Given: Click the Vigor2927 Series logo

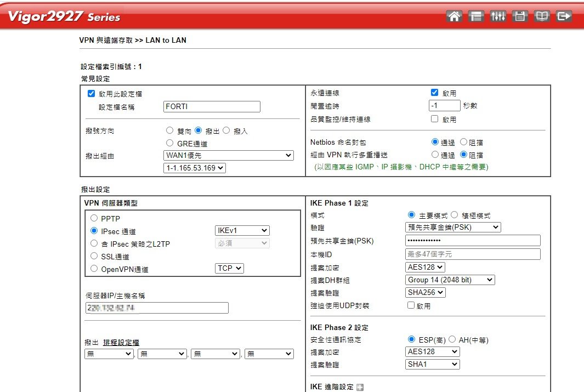Looking at the screenshot, I should [x=64, y=16].
